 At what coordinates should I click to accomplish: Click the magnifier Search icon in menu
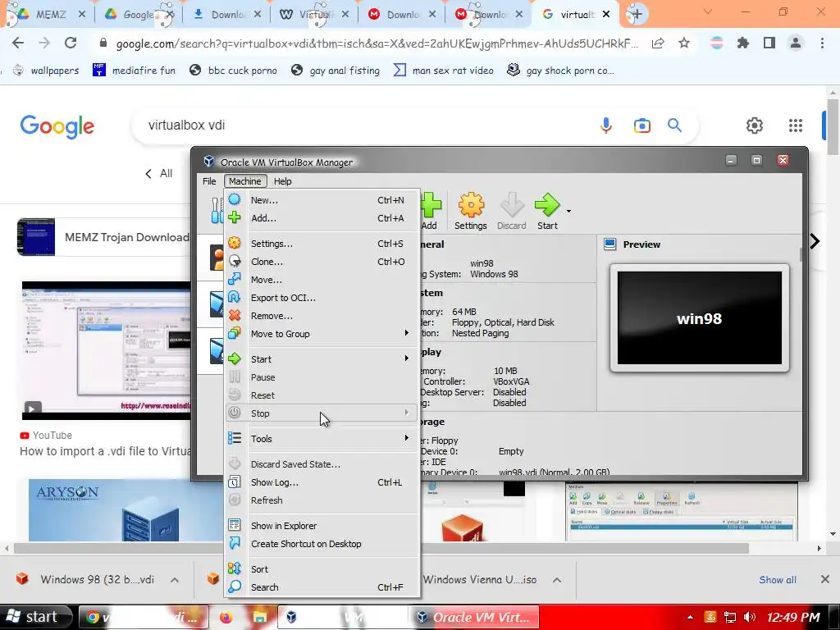coord(234,587)
